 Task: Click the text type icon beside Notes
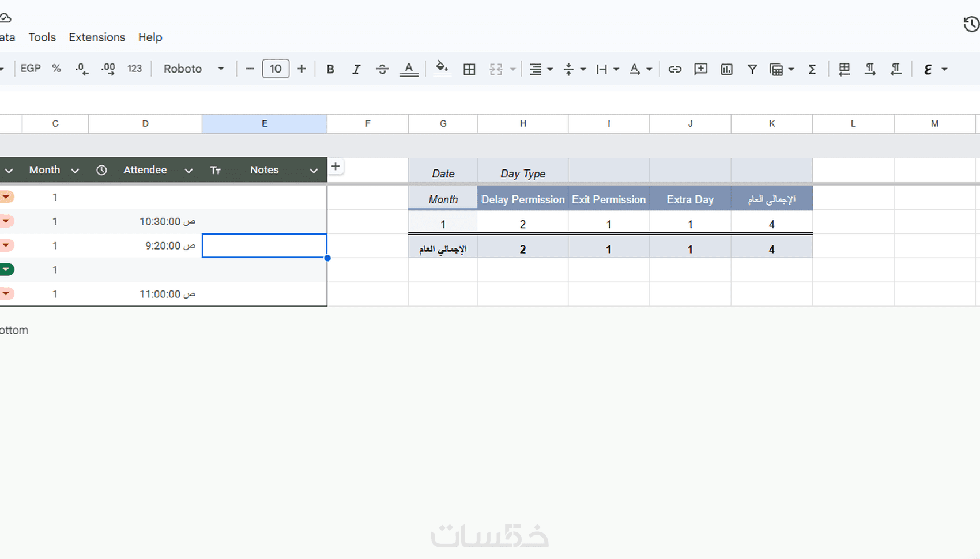click(x=216, y=170)
